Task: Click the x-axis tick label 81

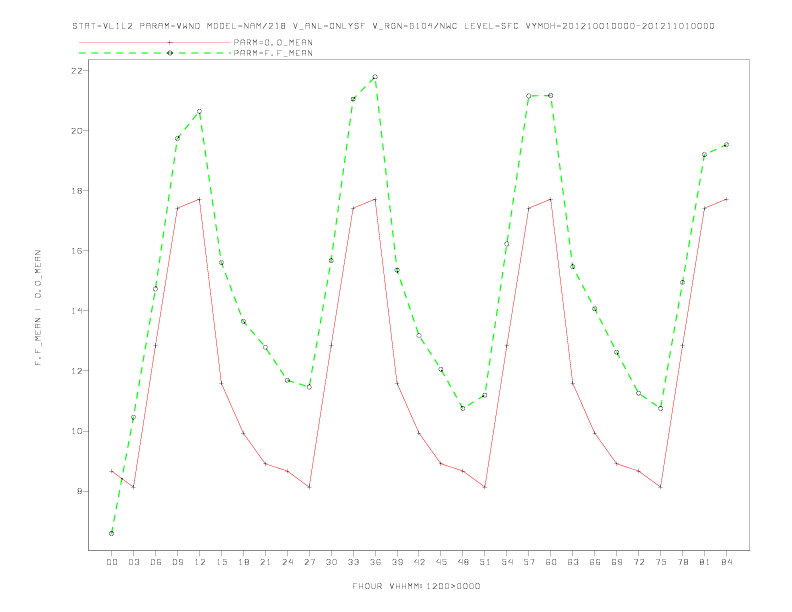Action: click(705, 562)
